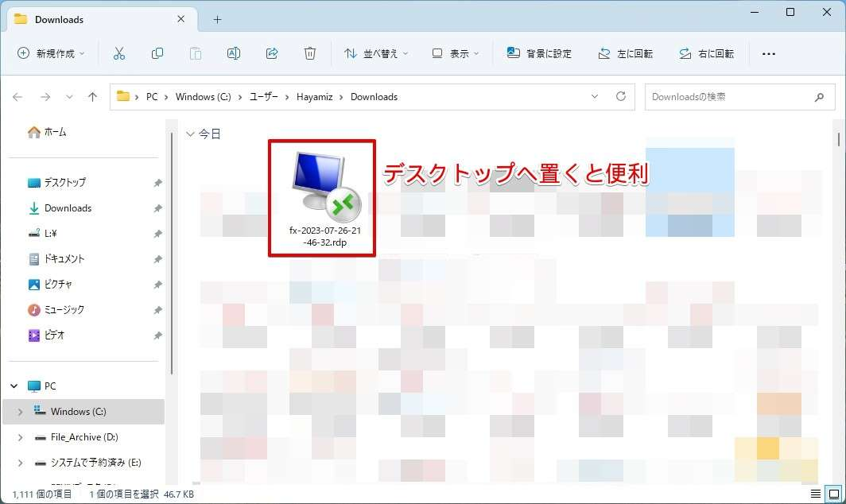Viewport: 846px width, 504px height.
Task: Click the navigation pane scrollbar
Action: point(172,254)
